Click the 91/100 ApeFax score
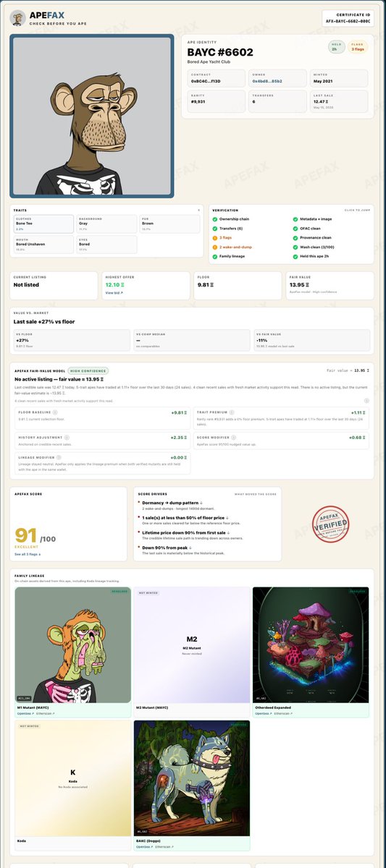 [x=35, y=536]
